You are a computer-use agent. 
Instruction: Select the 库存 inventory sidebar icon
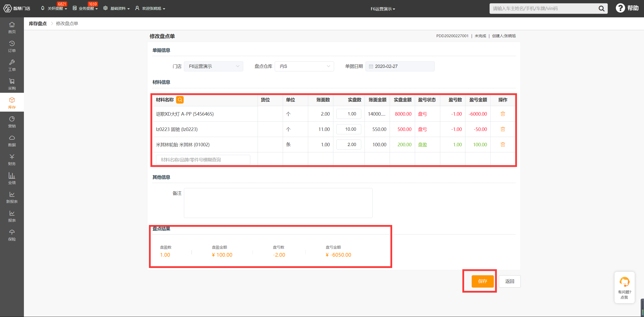coord(12,103)
